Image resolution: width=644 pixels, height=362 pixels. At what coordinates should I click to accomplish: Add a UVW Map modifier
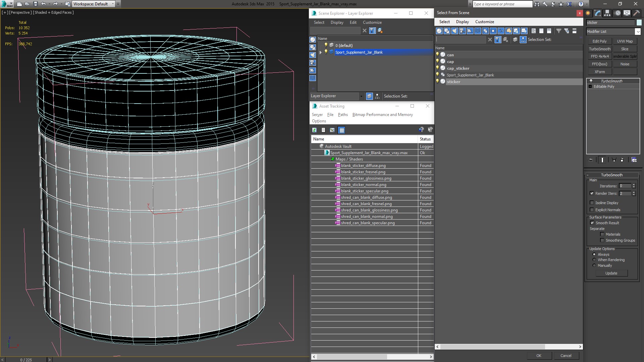pos(625,41)
